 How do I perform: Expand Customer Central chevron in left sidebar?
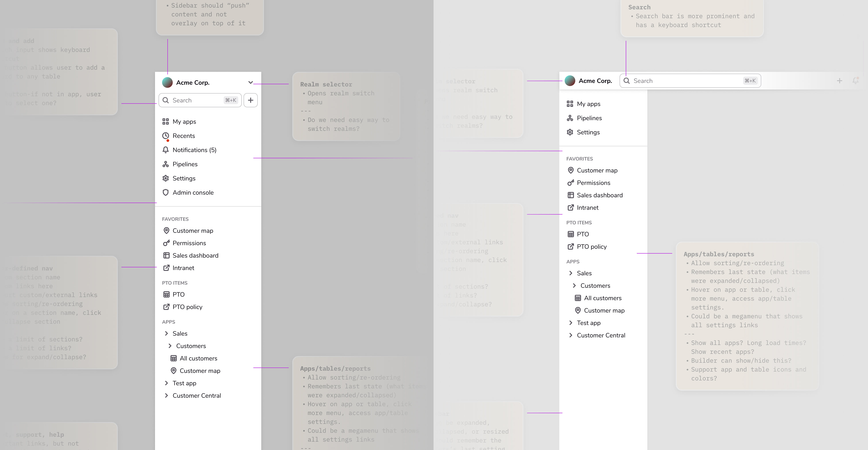click(x=166, y=395)
